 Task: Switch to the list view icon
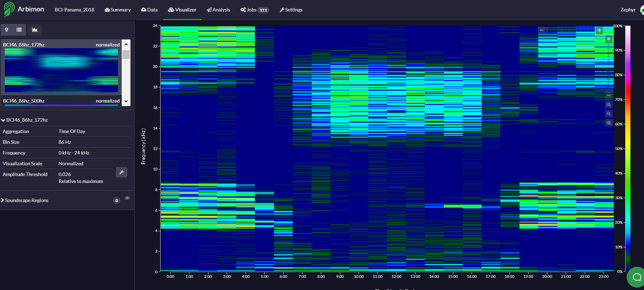(19, 30)
